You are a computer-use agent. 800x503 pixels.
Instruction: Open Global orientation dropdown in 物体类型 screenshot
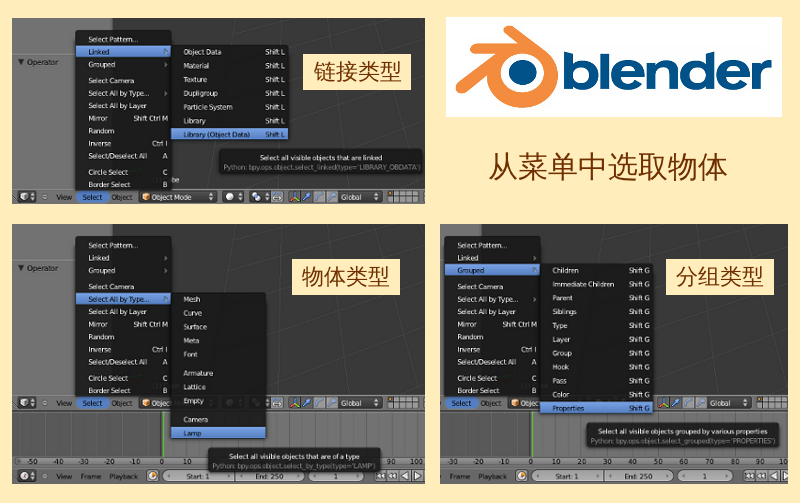coord(360,403)
